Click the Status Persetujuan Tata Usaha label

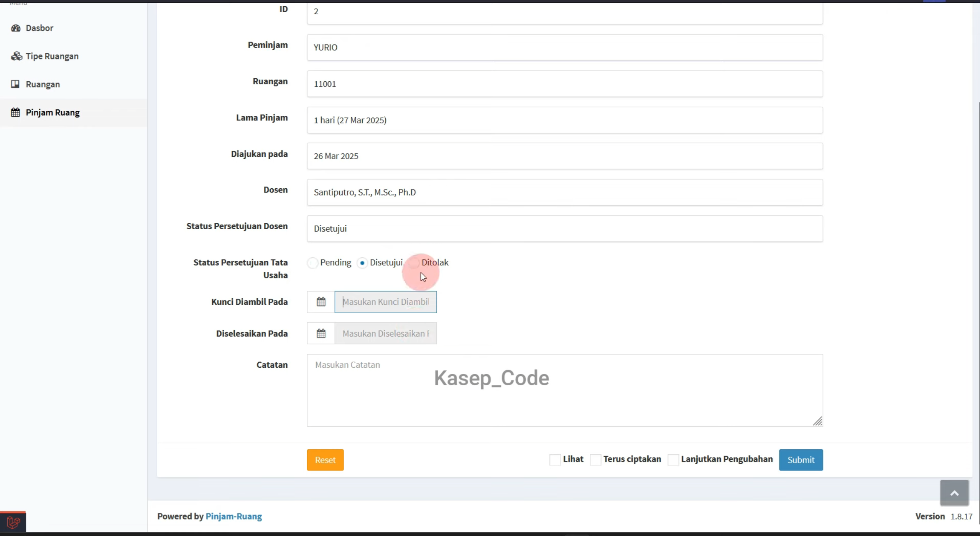point(240,269)
